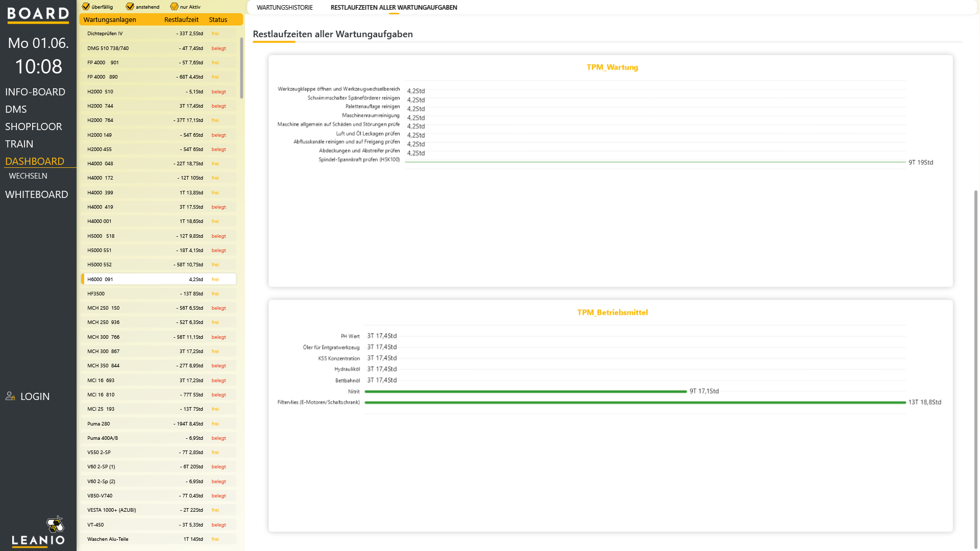The width and height of the screenshot is (980, 551).
Task: Go to SHOPFLOOR section
Action: coord(34,127)
